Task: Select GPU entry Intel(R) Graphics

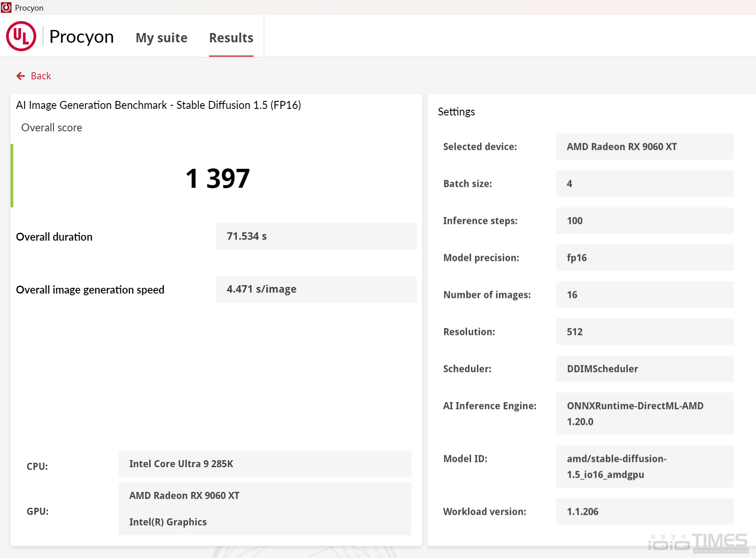Action: 168,522
